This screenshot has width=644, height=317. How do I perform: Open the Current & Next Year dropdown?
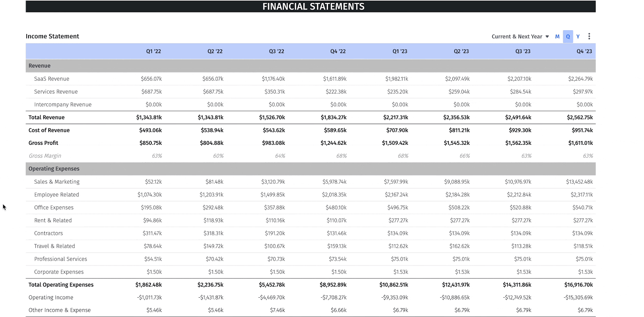coord(520,37)
